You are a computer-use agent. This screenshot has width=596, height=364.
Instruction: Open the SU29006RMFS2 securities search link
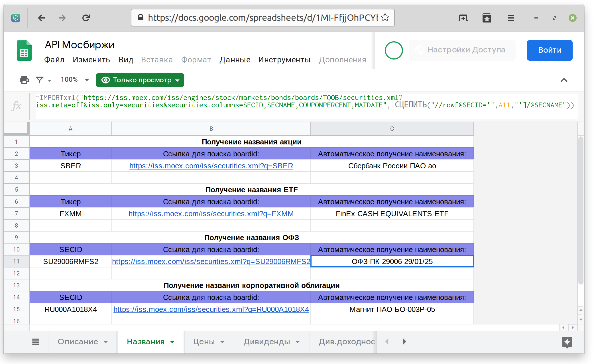coord(211,261)
